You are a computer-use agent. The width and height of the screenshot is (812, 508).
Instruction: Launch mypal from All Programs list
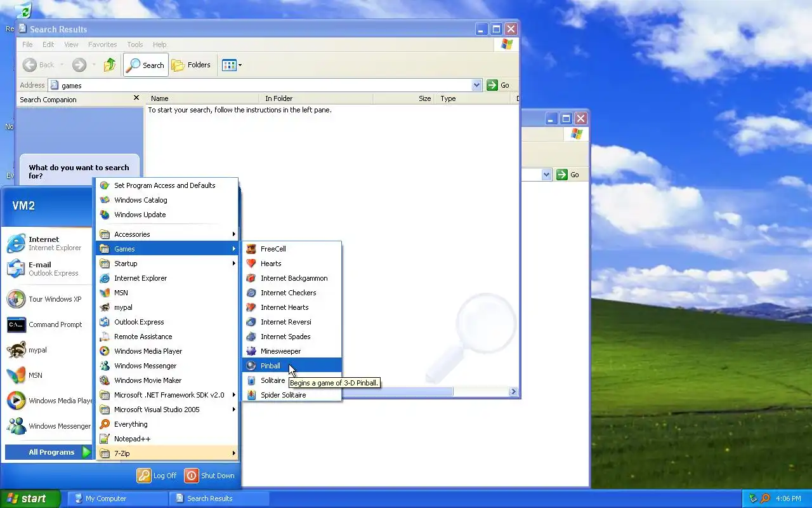(167, 307)
